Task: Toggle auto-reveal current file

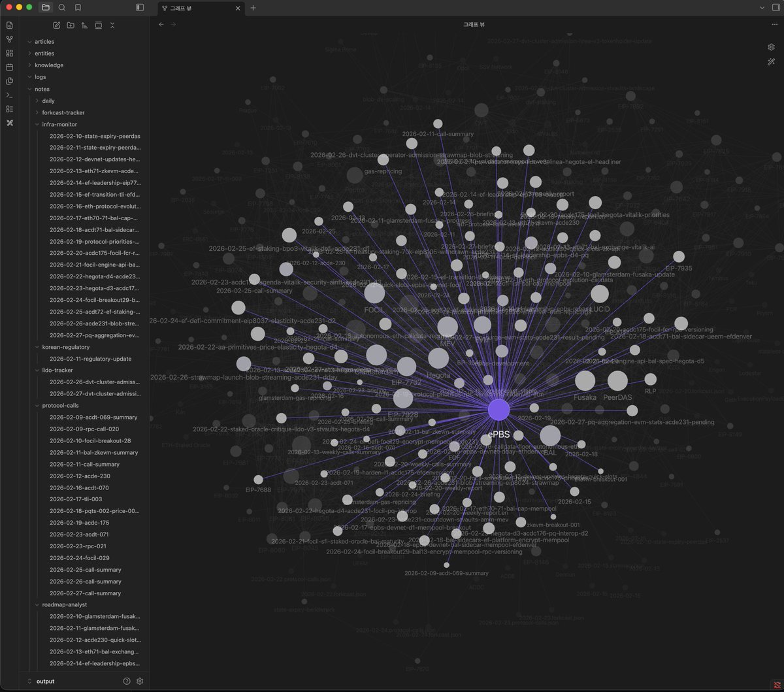Action: click(x=99, y=25)
